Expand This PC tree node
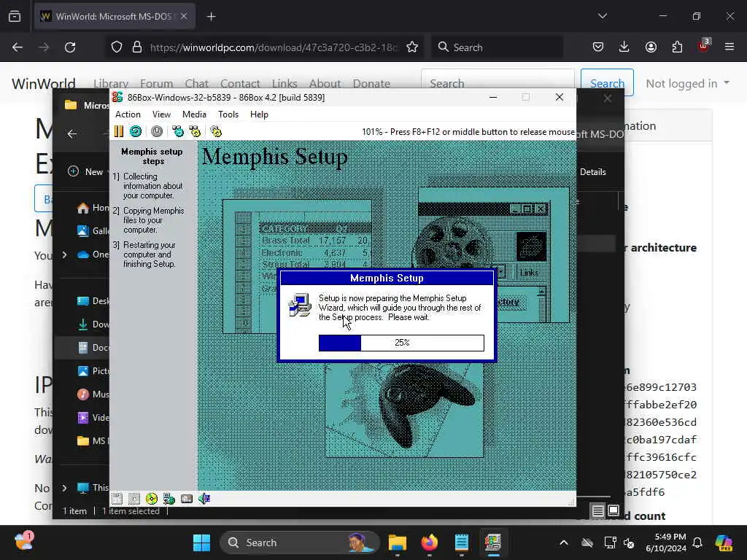Image resolution: width=747 pixels, height=560 pixels. pyautogui.click(x=65, y=488)
